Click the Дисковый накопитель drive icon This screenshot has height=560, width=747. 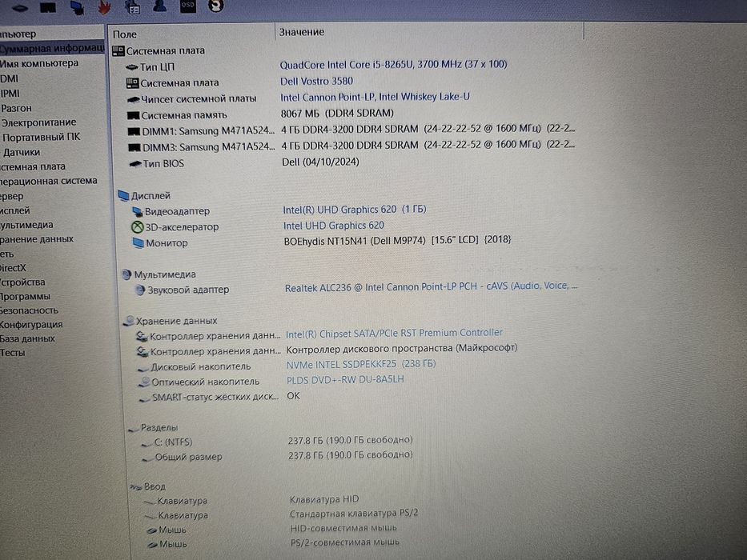pyautogui.click(x=143, y=368)
